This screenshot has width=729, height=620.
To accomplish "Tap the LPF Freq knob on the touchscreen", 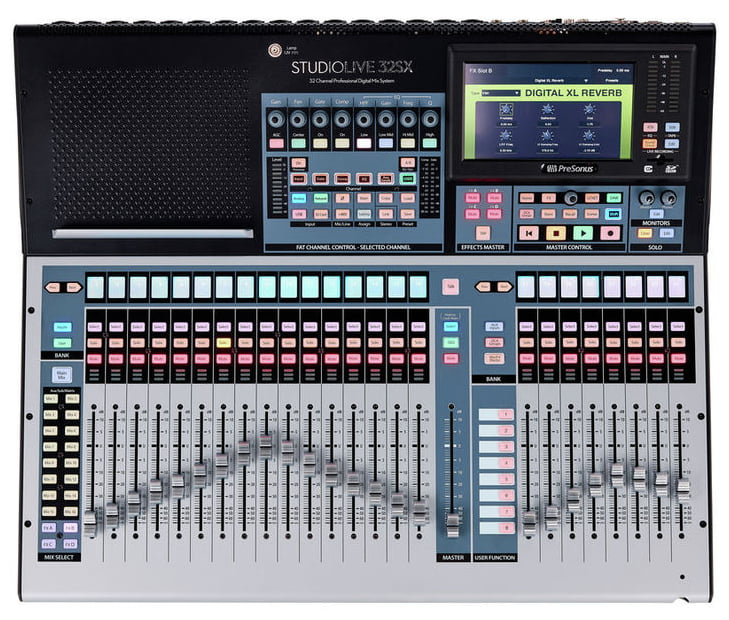I will click(x=506, y=136).
